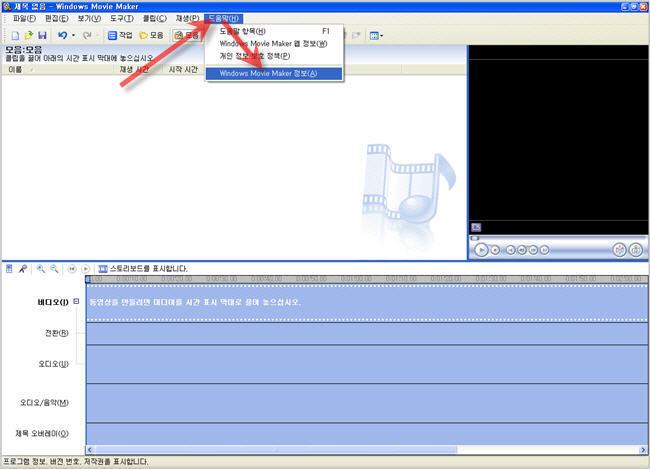
Task: Open the Views dropdown button in toolbar
Action: (x=376, y=36)
